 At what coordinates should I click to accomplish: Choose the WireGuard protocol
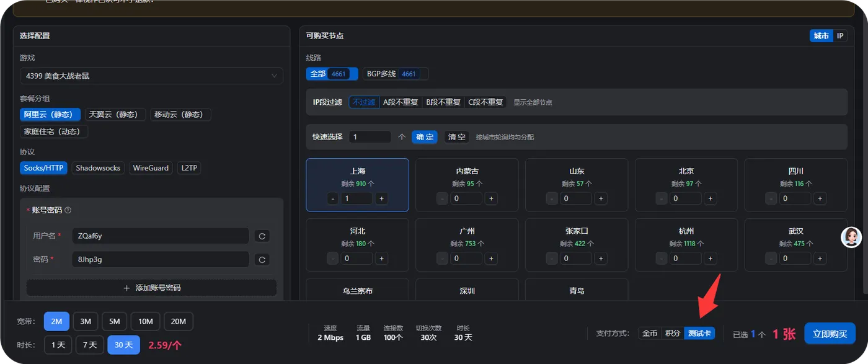[151, 168]
